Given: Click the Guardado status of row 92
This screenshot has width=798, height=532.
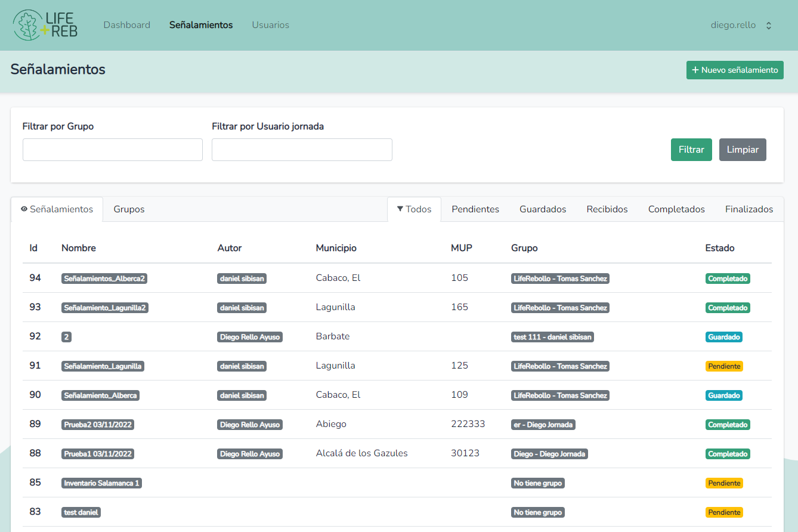Looking at the screenshot, I should tap(724, 337).
